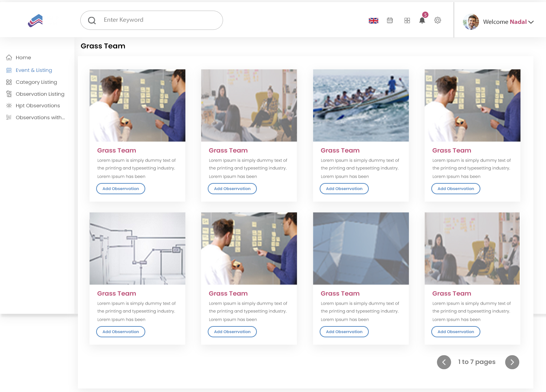Click the grid apps icon in the header
The width and height of the screenshot is (546, 392).
(x=407, y=20)
